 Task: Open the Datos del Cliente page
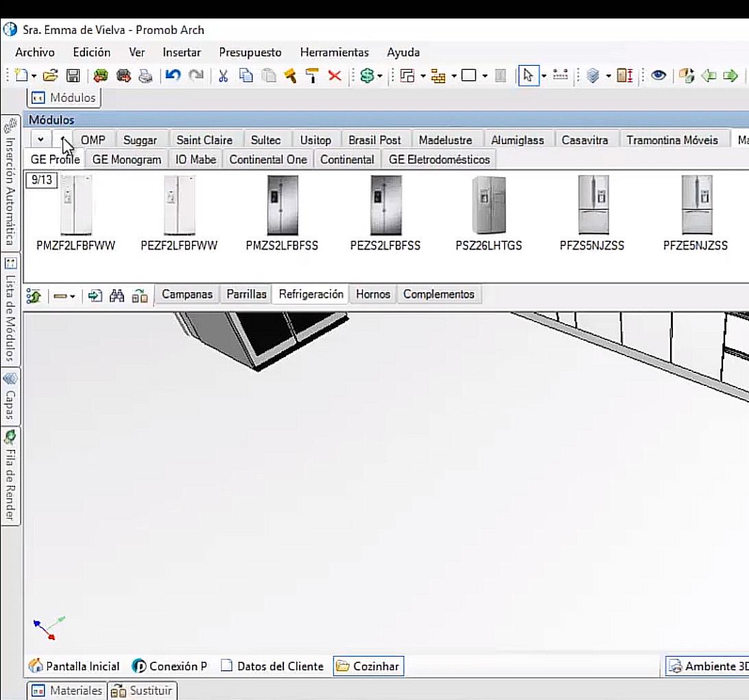point(272,666)
